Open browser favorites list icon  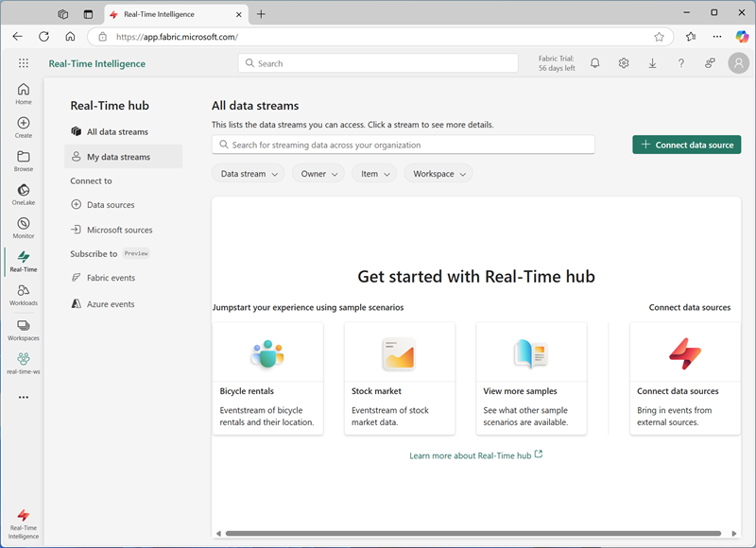click(691, 37)
